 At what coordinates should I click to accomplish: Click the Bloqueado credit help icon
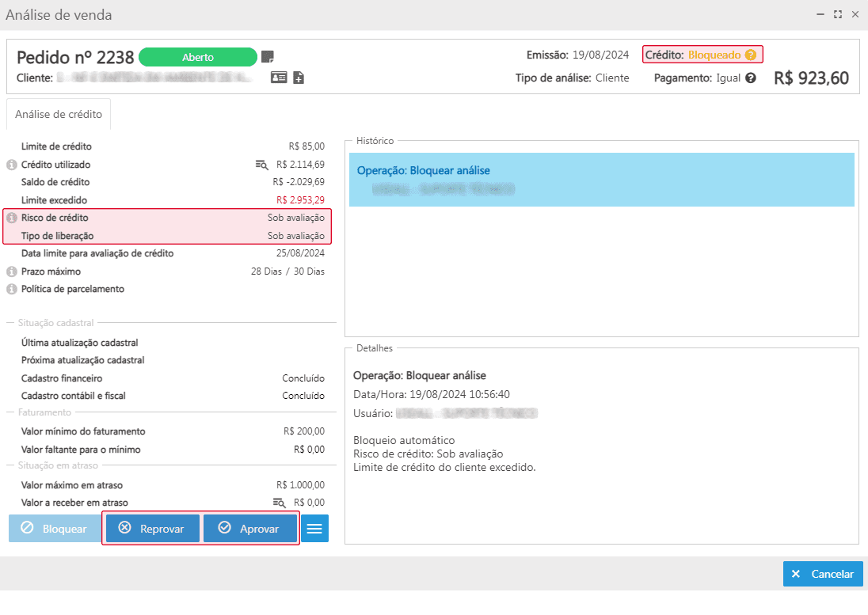point(751,55)
